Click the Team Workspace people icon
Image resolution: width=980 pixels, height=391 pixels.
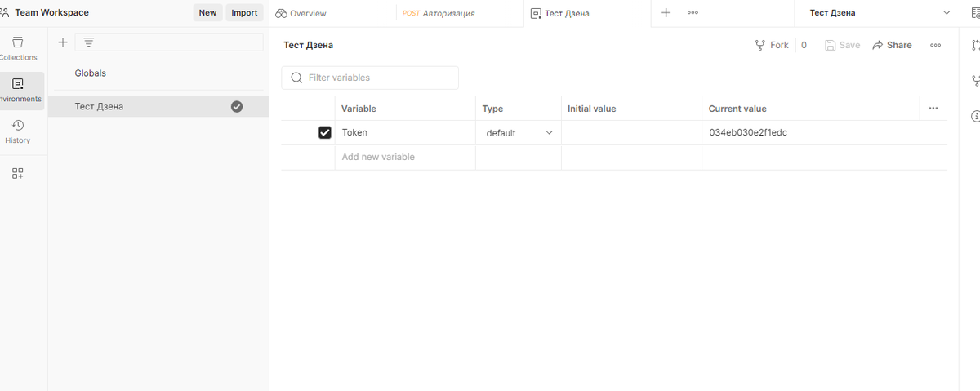coord(6,12)
